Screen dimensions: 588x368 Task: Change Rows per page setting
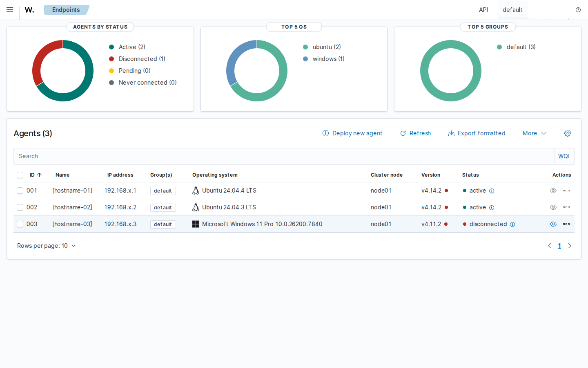pyautogui.click(x=47, y=246)
